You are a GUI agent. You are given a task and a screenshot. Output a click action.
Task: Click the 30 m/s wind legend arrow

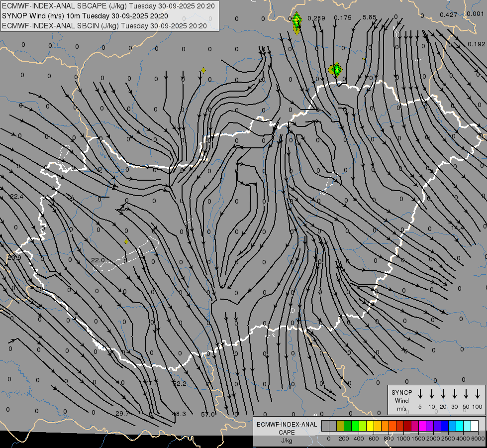(x=455, y=394)
